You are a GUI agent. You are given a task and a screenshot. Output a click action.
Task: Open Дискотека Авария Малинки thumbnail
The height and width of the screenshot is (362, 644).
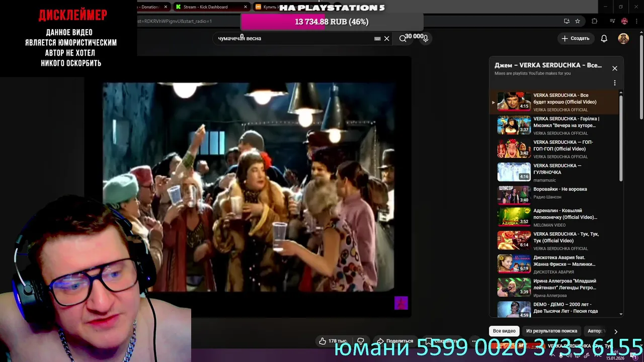(514, 263)
